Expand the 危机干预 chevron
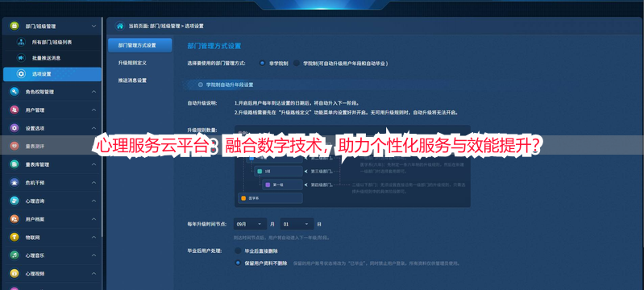 coord(93,182)
